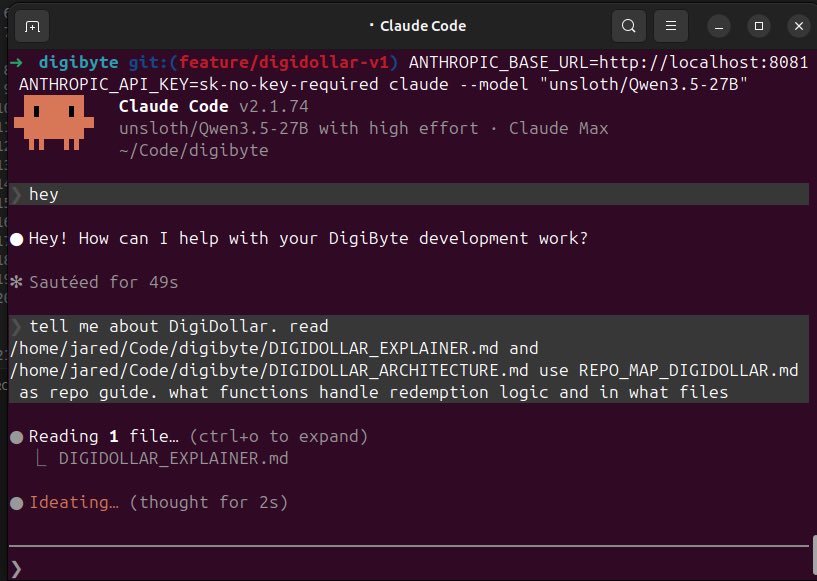The image size is (817, 581).
Task: Click the ANTHROPIC_API_KEY=sk-no-key-required text
Action: tap(199, 84)
